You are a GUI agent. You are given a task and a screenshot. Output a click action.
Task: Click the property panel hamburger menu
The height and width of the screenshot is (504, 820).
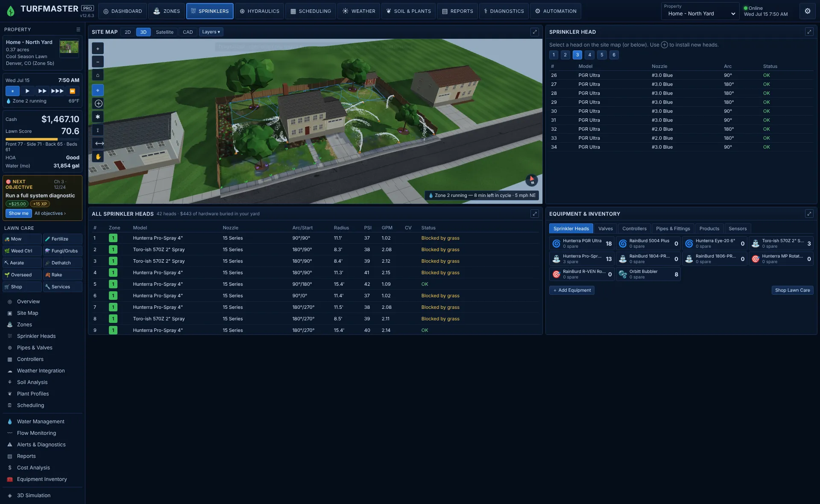[x=78, y=29]
